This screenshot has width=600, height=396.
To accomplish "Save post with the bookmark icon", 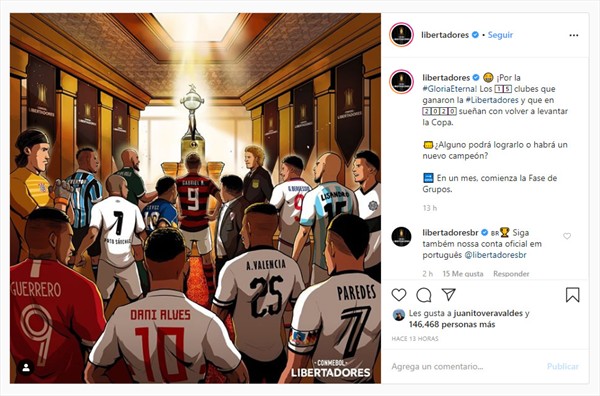I will click(572, 295).
